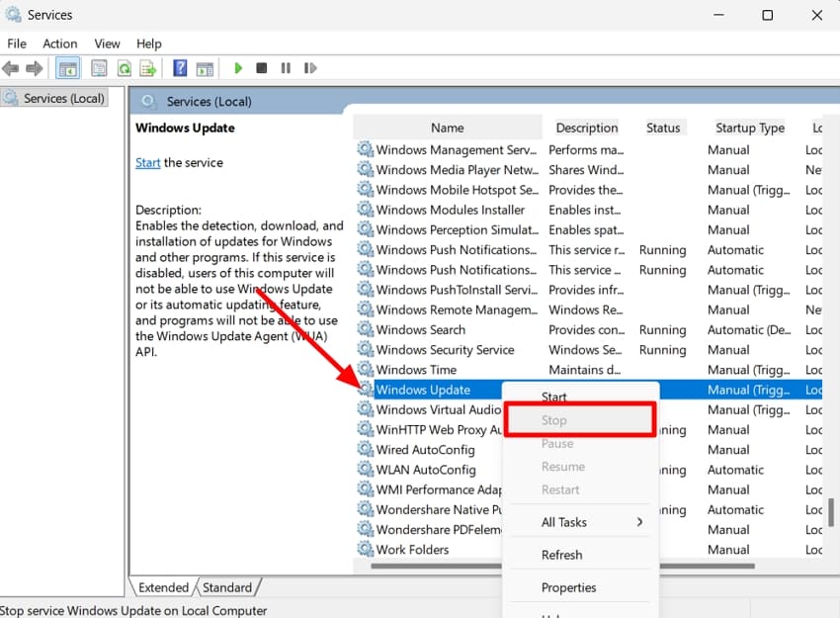The height and width of the screenshot is (618, 840).
Task: Click the Restart Service toolbar icon
Action: click(310, 68)
